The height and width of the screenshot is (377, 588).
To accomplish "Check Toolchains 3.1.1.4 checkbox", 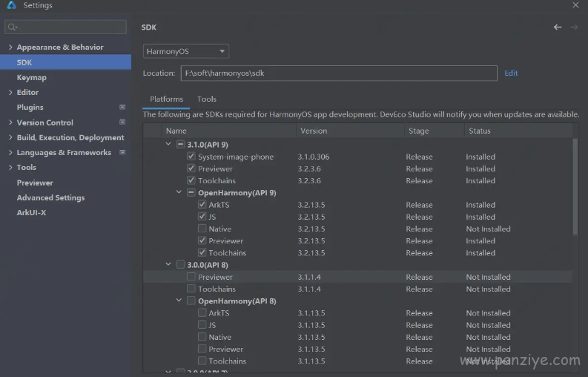I will [191, 289].
